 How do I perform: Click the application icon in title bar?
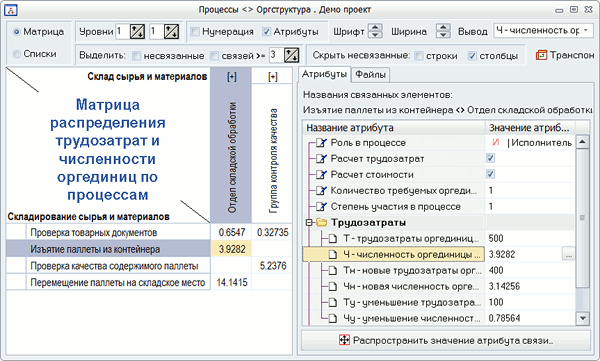click(11, 10)
